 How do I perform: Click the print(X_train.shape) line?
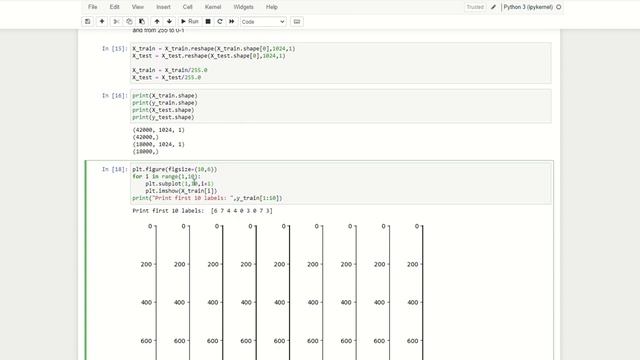coord(165,96)
